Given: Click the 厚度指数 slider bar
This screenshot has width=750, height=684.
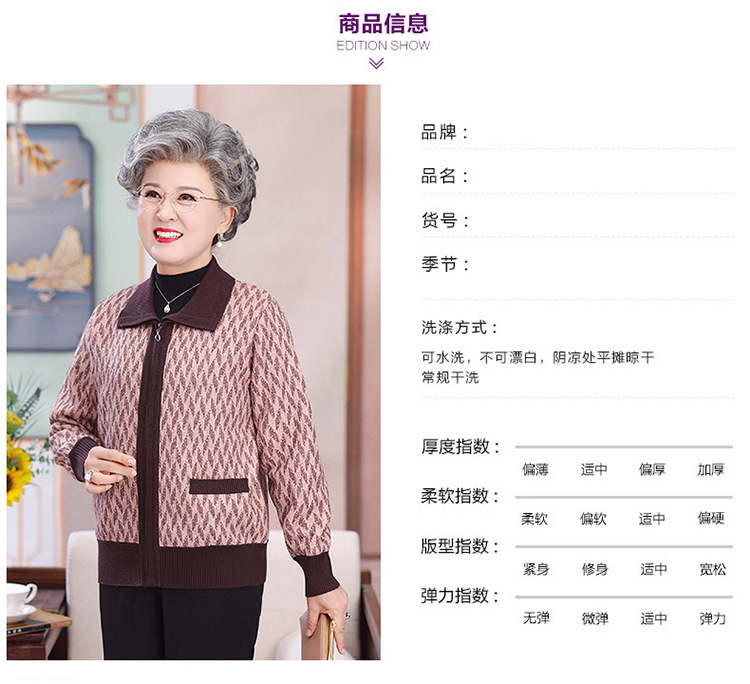Looking at the screenshot, I should pos(624,447).
